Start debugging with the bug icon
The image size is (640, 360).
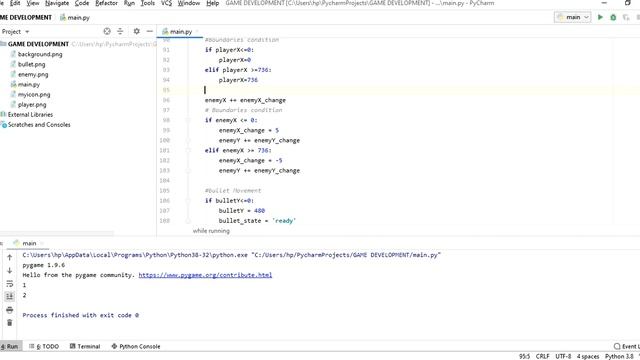(613, 17)
